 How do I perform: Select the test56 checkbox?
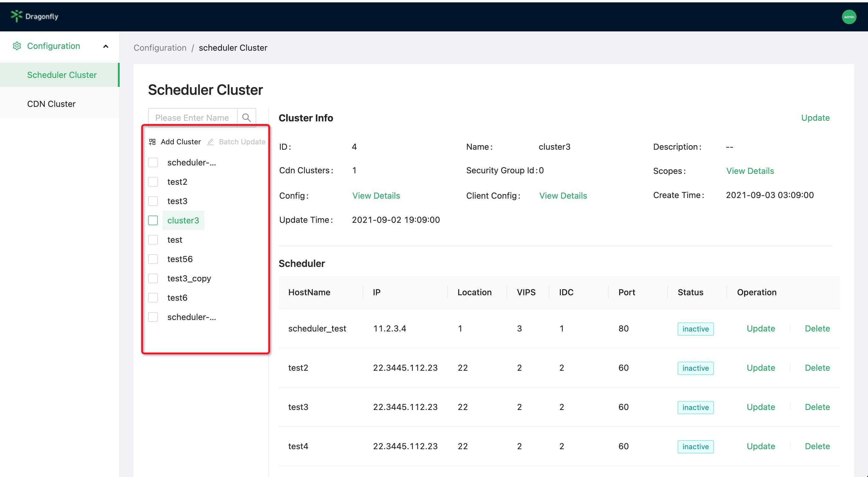click(153, 259)
